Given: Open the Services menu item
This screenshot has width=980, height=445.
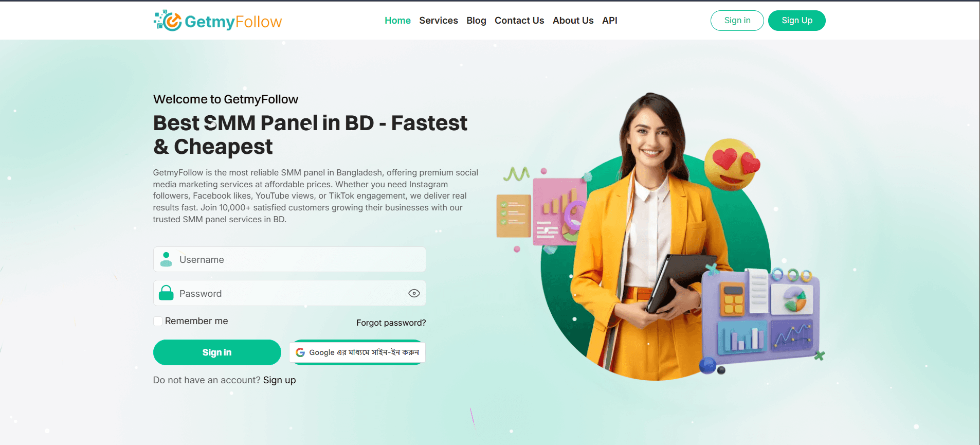Looking at the screenshot, I should 439,21.
